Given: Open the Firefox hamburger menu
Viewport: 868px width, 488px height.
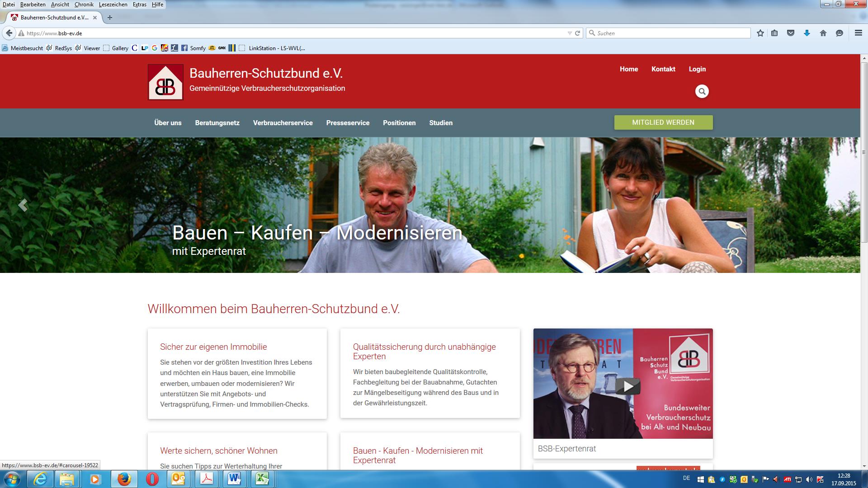Looking at the screenshot, I should pos(858,33).
